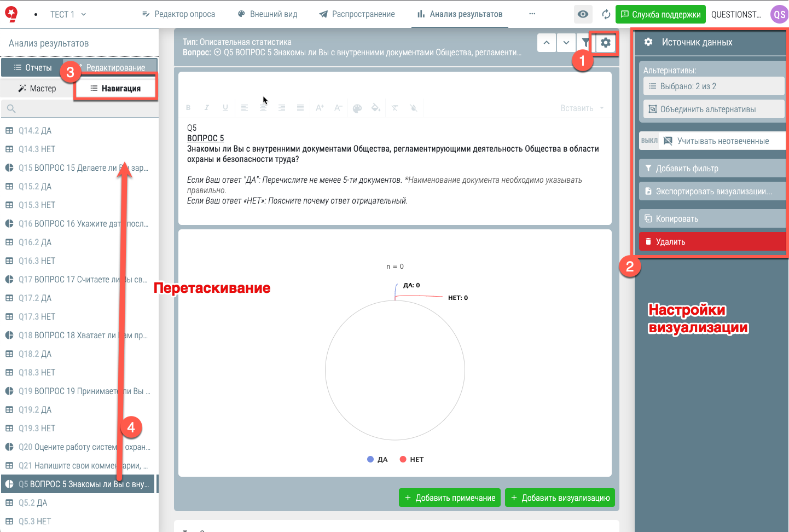Click the gear icon beside Источник данных

pyautogui.click(x=648, y=42)
